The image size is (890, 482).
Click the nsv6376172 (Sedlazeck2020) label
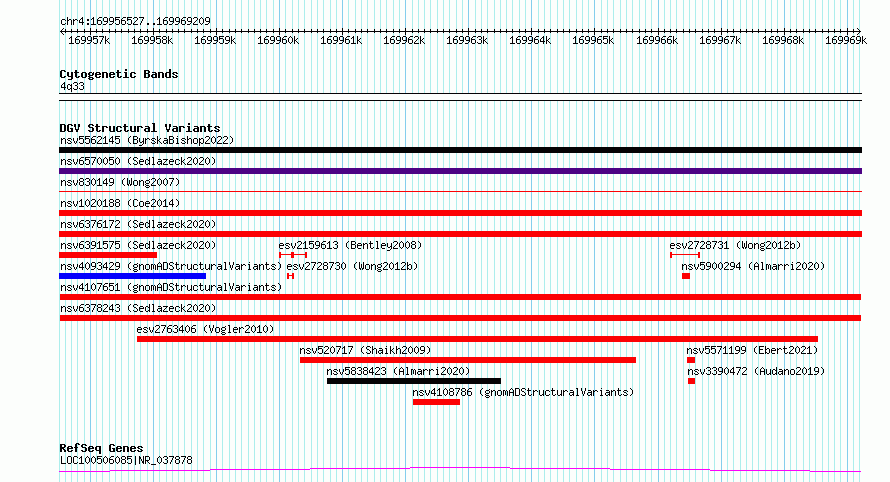138,224
